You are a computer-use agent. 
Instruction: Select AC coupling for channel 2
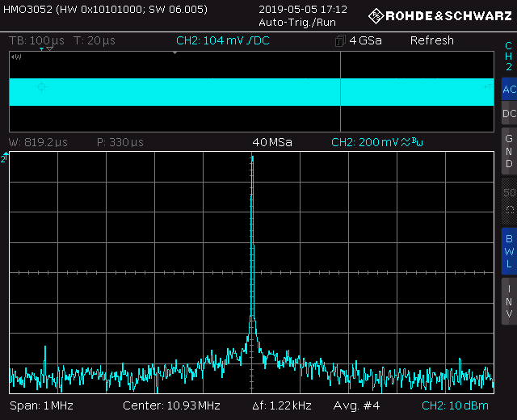pos(509,90)
